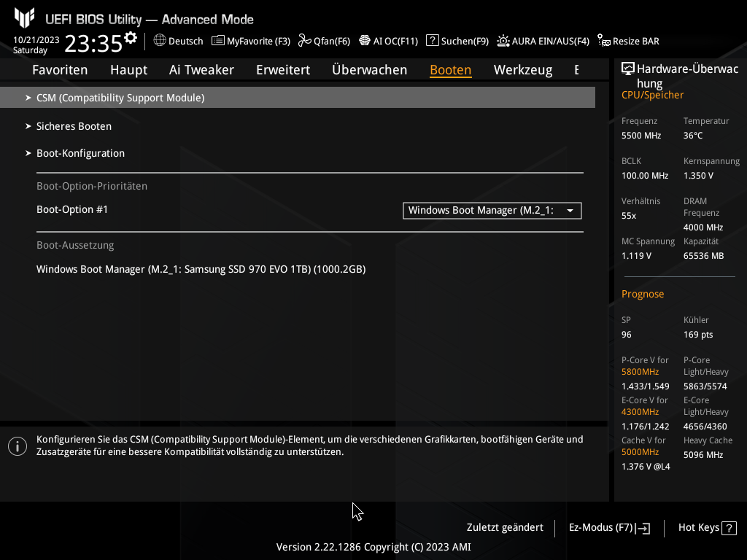Open AI OC (F11) overclocking guide
The width and height of the screenshot is (747, 560).
click(388, 41)
